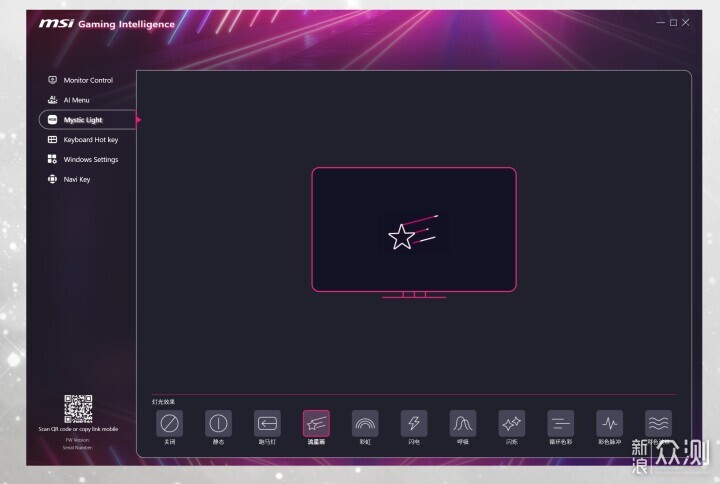Select the 静态 (static) lighting effect
720x484 pixels.
(x=218, y=423)
